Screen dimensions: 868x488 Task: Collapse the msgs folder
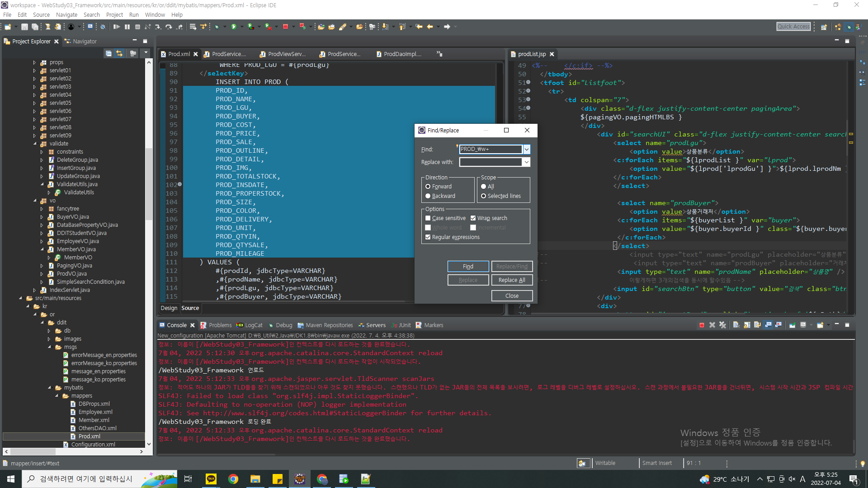49,347
